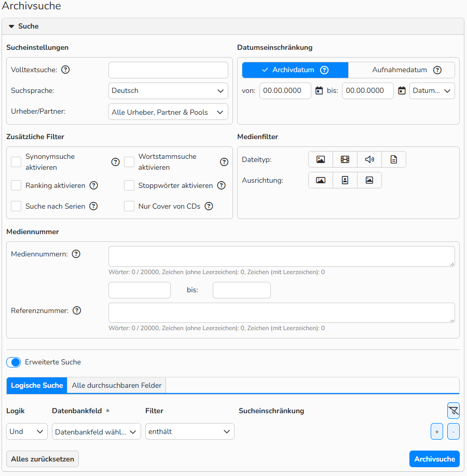Click media number range start field
The height and width of the screenshot is (476, 467).
(140, 290)
